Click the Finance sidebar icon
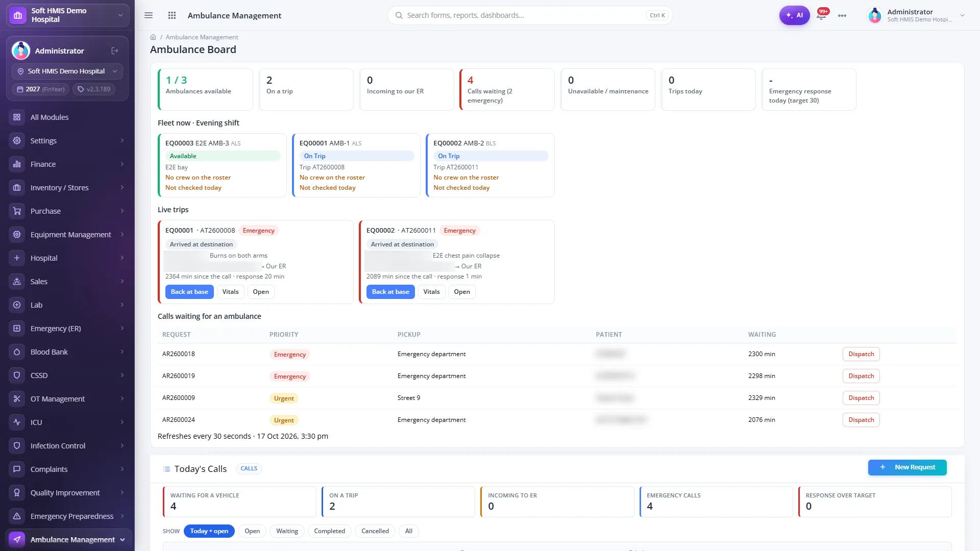Screen dimensions: 980x551 (x=17, y=164)
